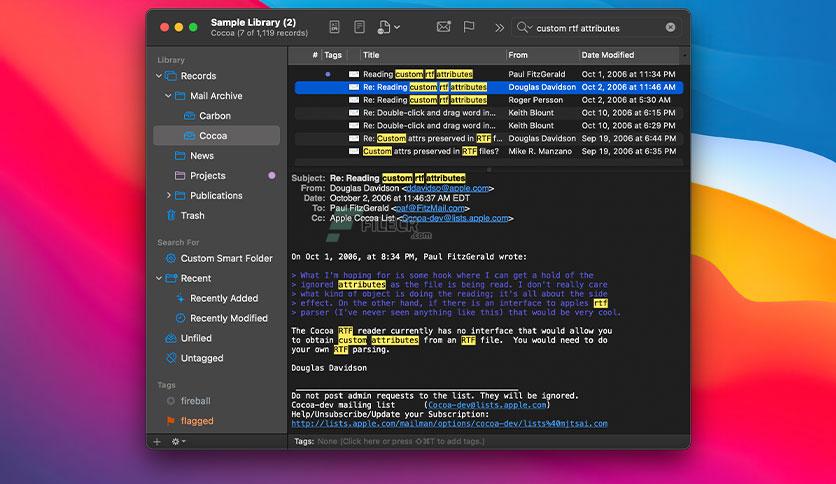Click the second document icon in the toolbar
836x484 pixels.
(359, 27)
